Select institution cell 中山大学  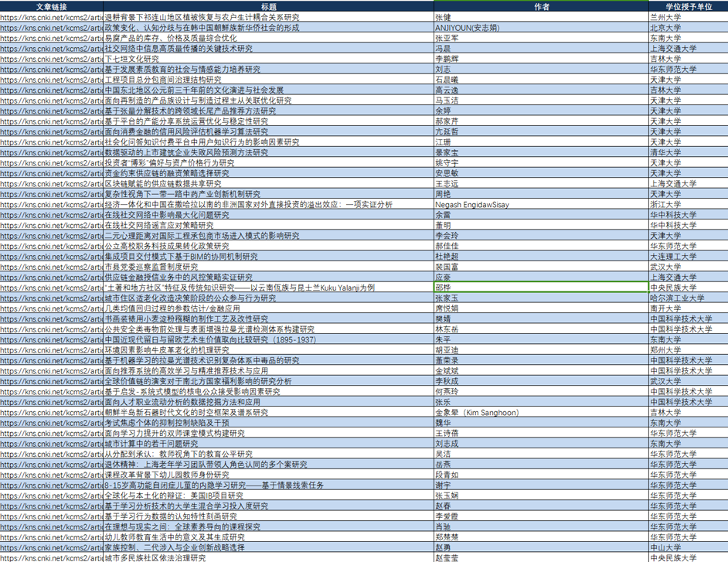click(689, 547)
